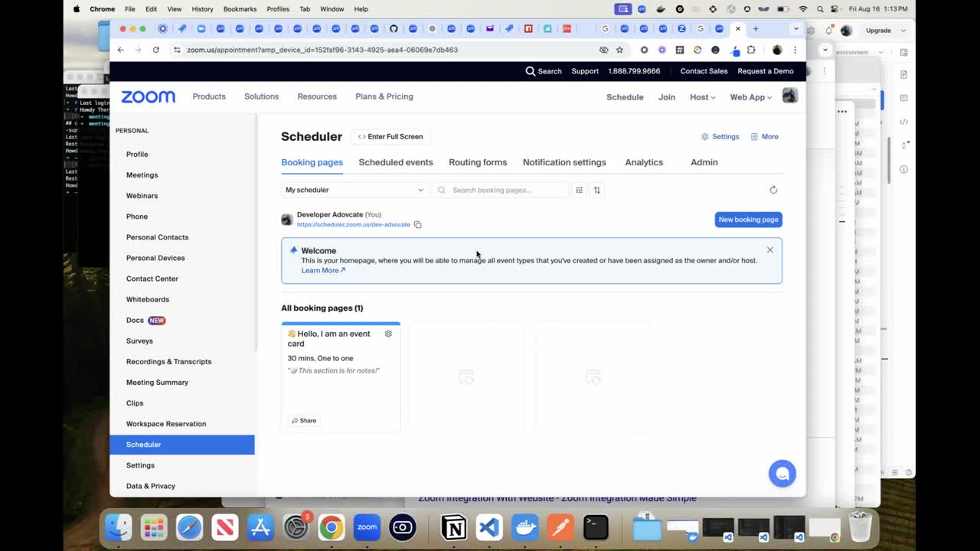Expand the Web App menu
980x551 pixels.
(x=750, y=97)
